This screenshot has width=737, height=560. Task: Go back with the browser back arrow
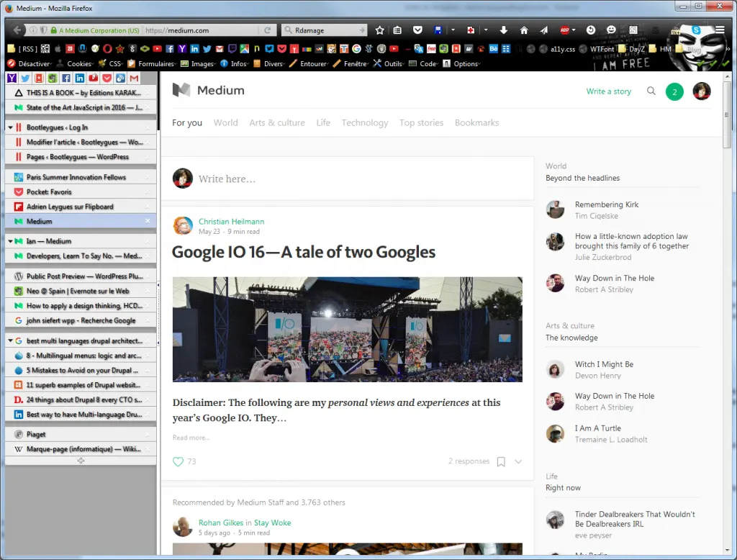click(x=17, y=30)
